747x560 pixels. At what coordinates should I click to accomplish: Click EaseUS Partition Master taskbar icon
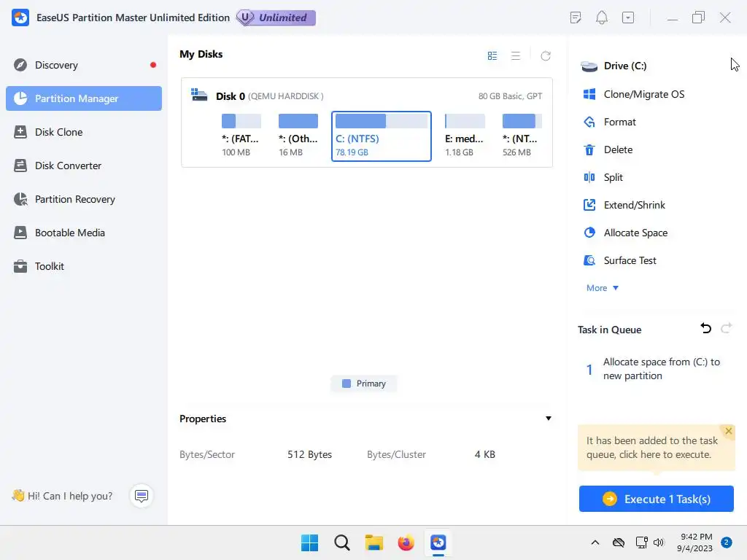click(438, 542)
